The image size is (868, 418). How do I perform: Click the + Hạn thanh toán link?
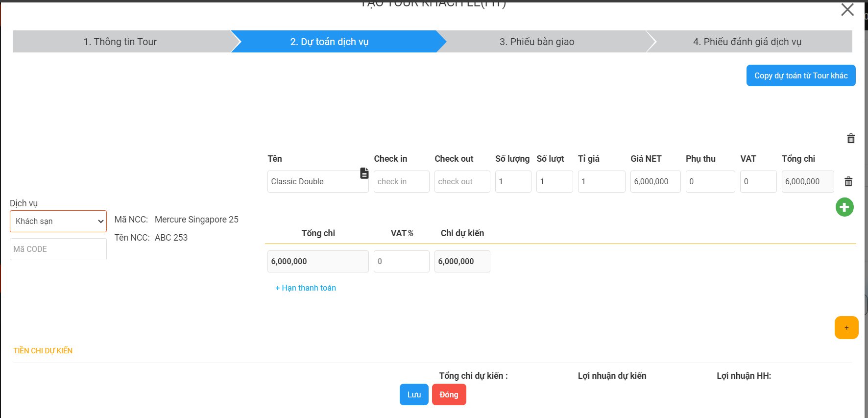(x=306, y=288)
